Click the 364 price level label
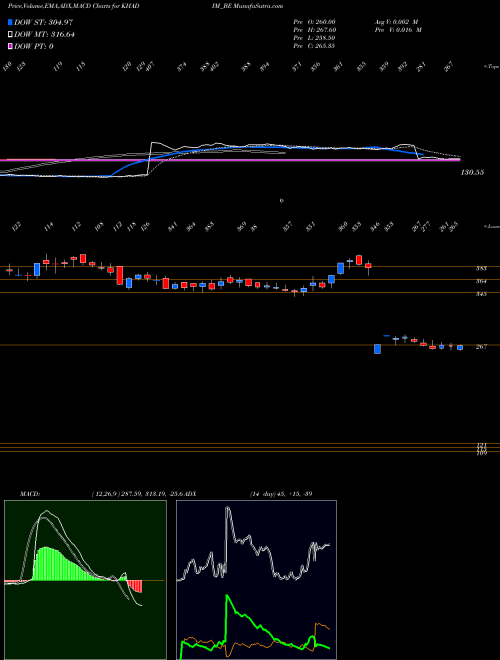Screen dimensions: 500x660 tap(481, 281)
